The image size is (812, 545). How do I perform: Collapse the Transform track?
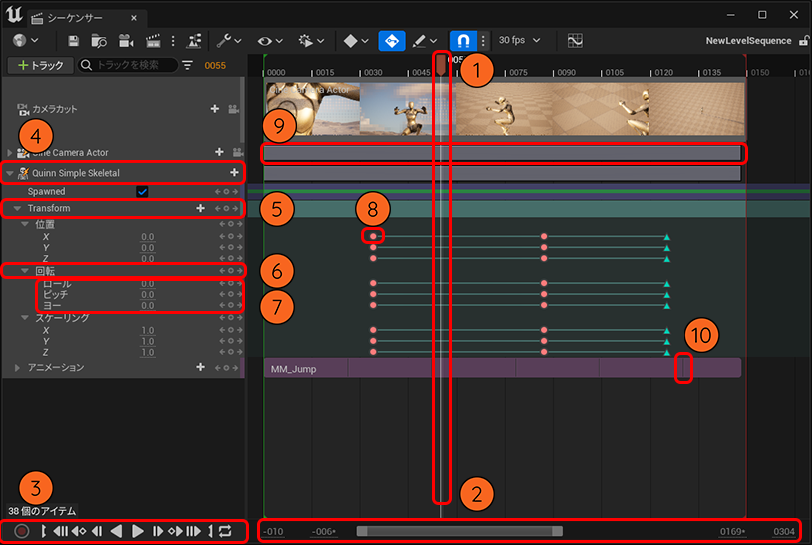click(x=17, y=208)
